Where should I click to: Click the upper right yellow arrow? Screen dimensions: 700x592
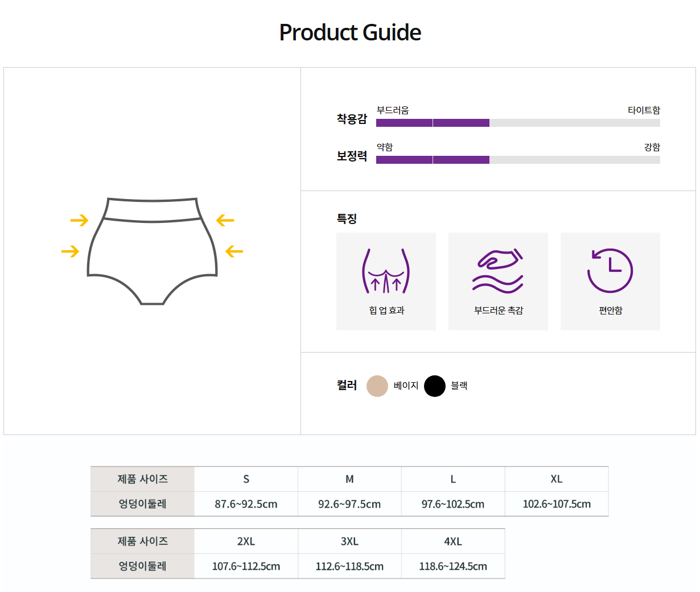(225, 220)
